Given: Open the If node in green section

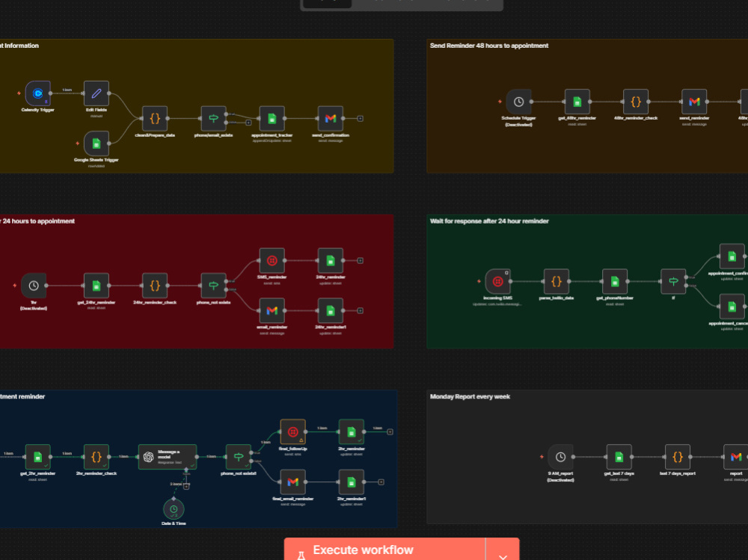Looking at the screenshot, I should point(673,281).
